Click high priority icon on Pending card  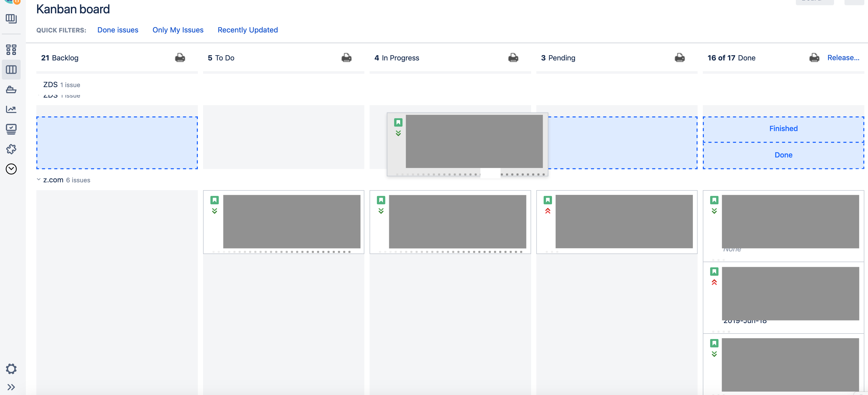(548, 211)
